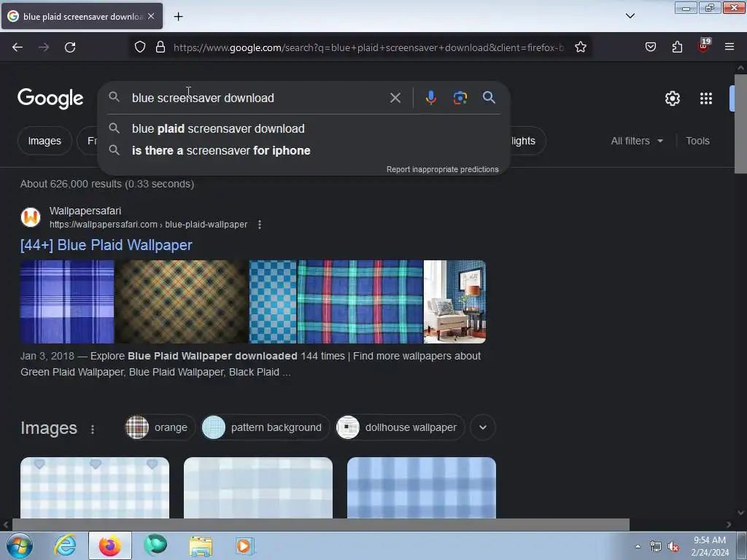This screenshot has width=747, height=560.
Task: Open the pale blue plaid image
Action: click(x=258, y=488)
